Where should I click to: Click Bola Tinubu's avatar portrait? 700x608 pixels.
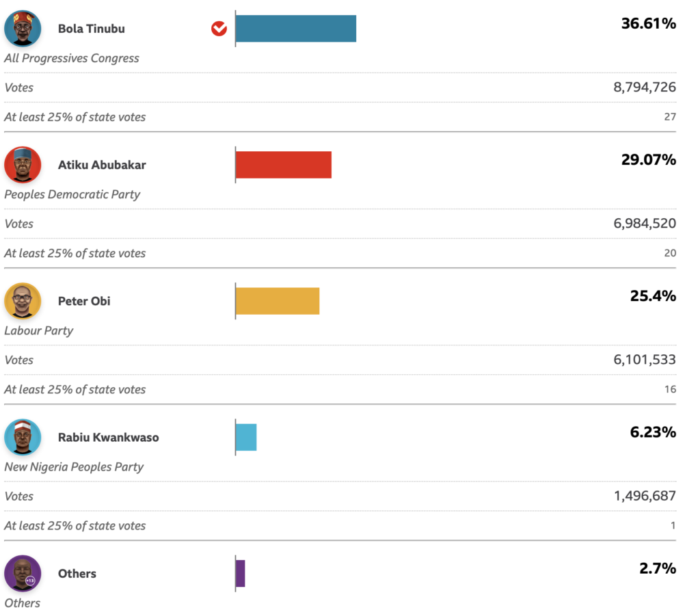click(x=23, y=29)
